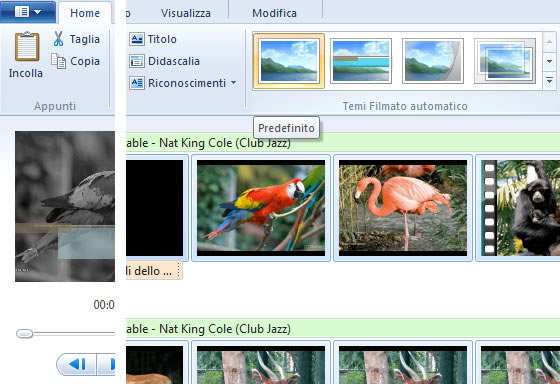560x384 pixels.
Task: Click the previous frame playback button
Action: 76,364
